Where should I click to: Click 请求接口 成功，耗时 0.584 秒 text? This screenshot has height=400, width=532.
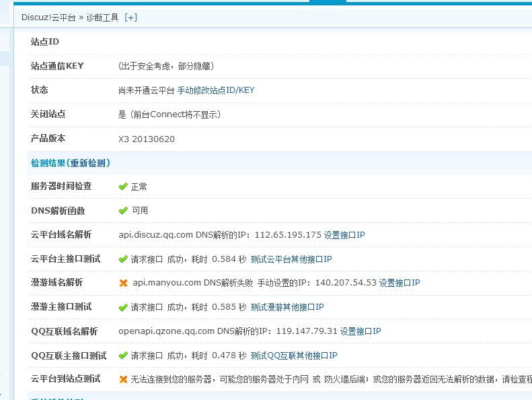point(188,259)
